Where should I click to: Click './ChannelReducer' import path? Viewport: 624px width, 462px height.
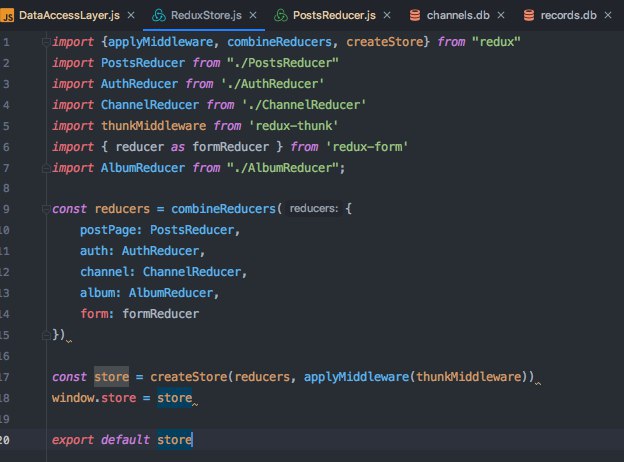click(304, 105)
